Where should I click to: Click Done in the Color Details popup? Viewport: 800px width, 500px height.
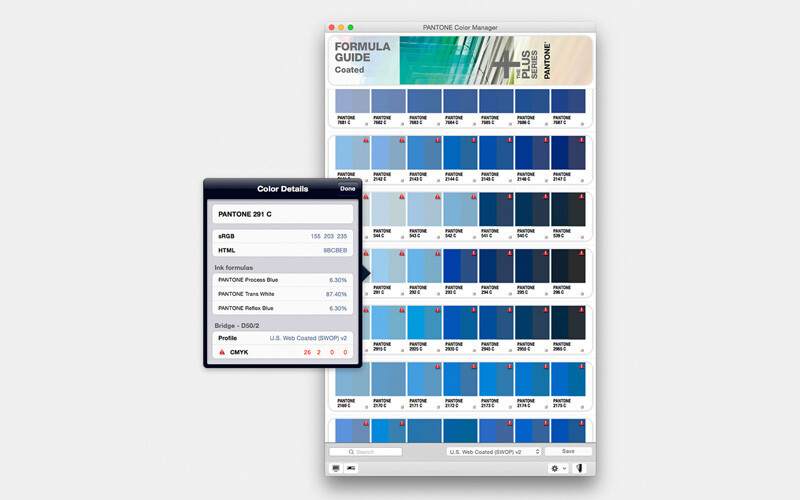[347, 189]
